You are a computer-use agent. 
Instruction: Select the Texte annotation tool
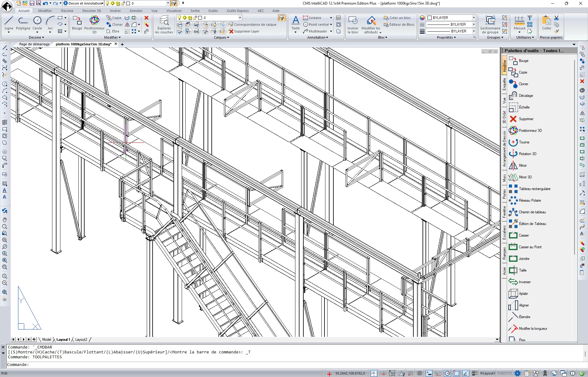click(x=295, y=25)
